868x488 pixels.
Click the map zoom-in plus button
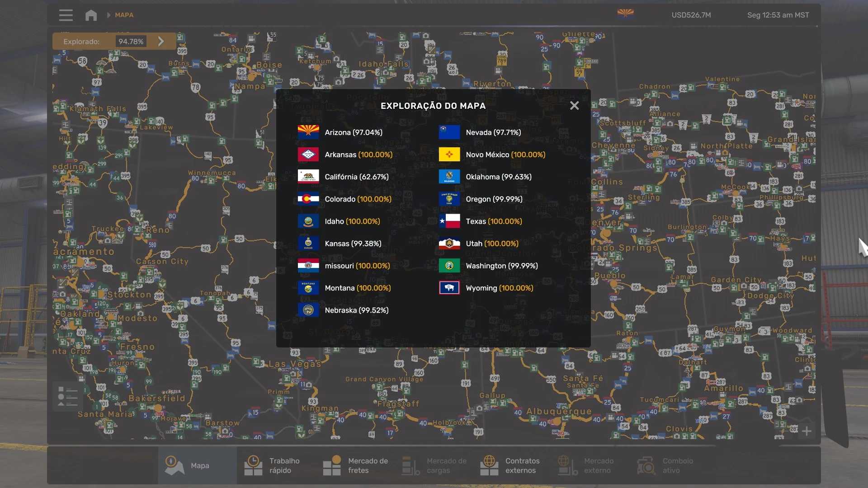807,431
